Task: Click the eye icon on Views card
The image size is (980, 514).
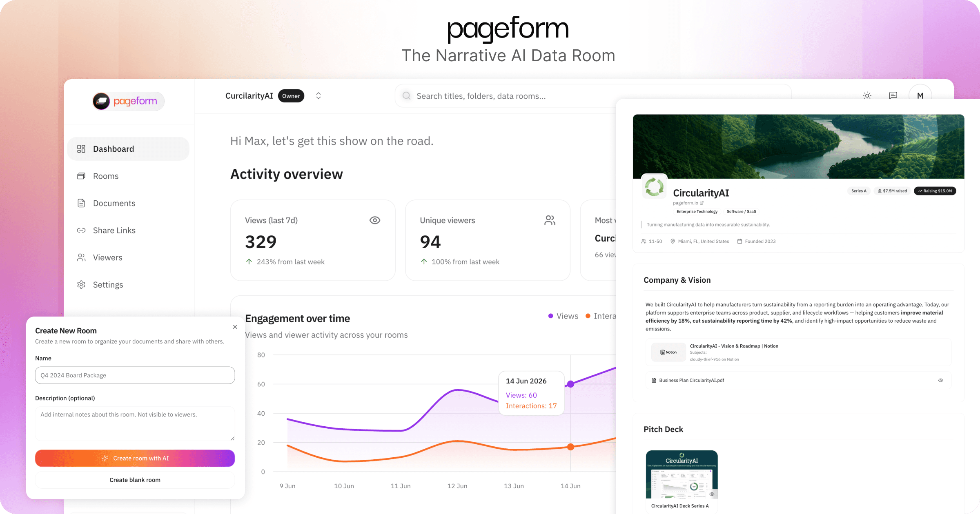Action: click(x=375, y=220)
